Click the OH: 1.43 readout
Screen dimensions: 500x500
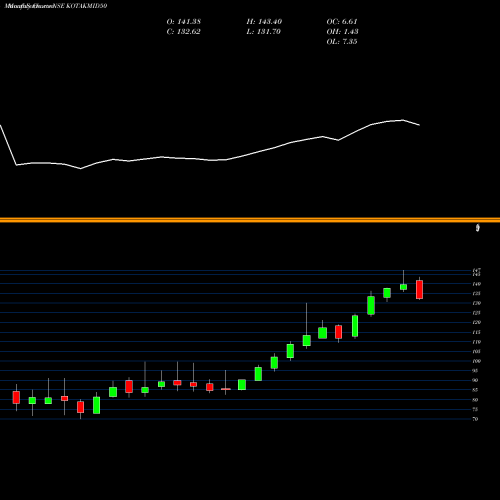click(342, 32)
